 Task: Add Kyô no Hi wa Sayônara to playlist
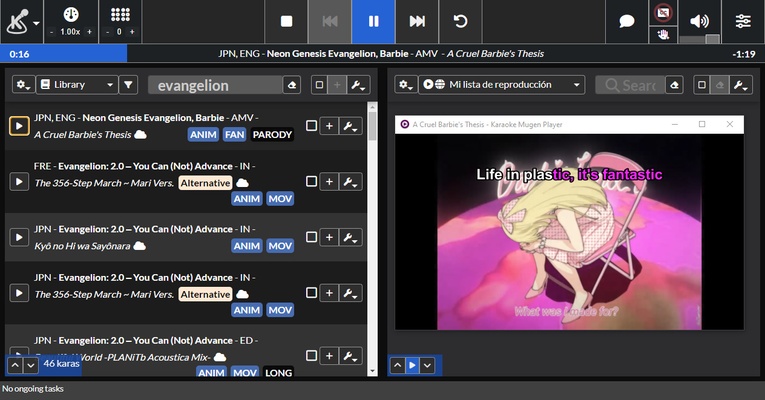click(329, 237)
